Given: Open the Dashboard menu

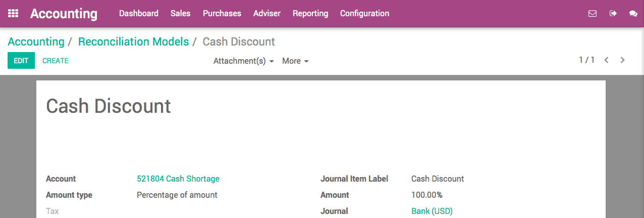Looking at the screenshot, I should tap(139, 14).
